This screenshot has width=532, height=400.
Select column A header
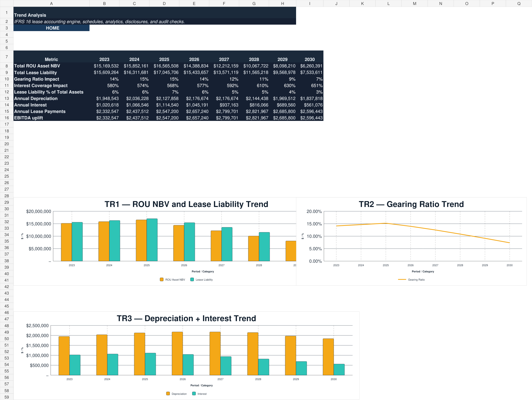pos(51,3)
